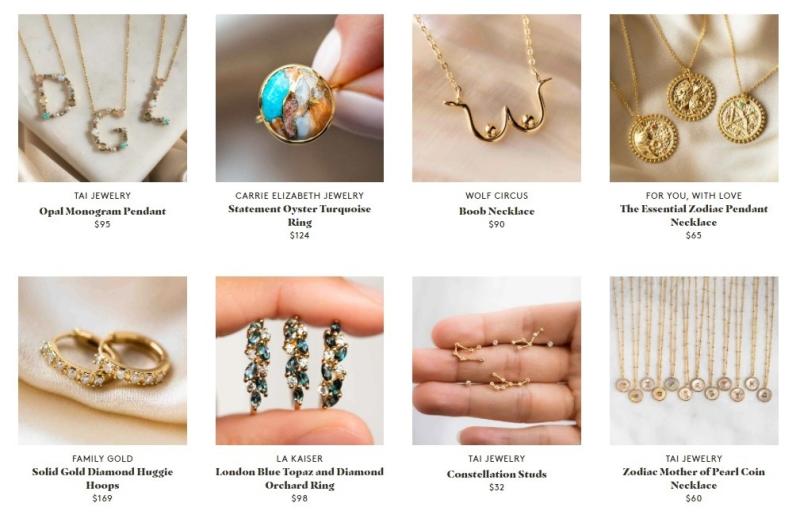Open the Family Gold brand label
Image resolution: width=800 pixels, height=522 pixels.
point(103,459)
